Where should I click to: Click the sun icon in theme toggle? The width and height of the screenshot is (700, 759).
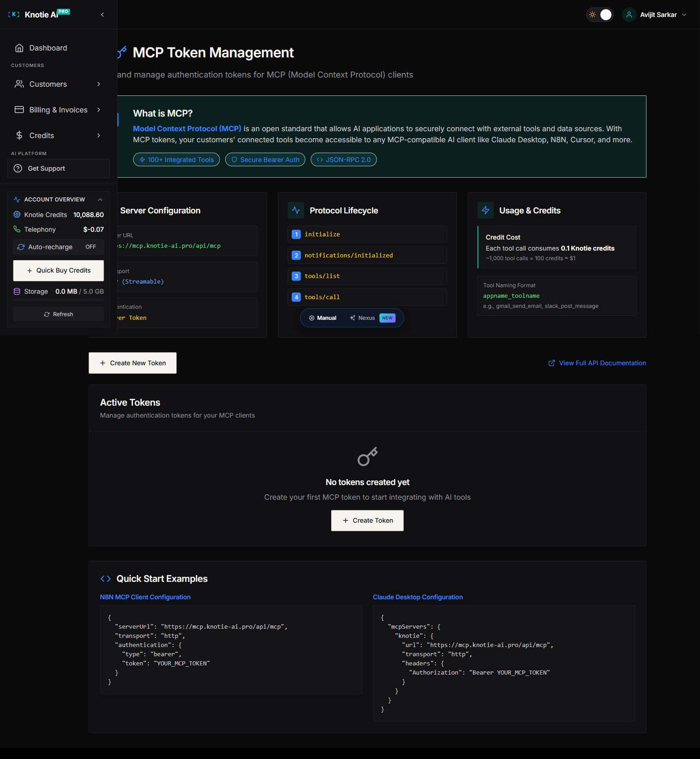click(593, 15)
